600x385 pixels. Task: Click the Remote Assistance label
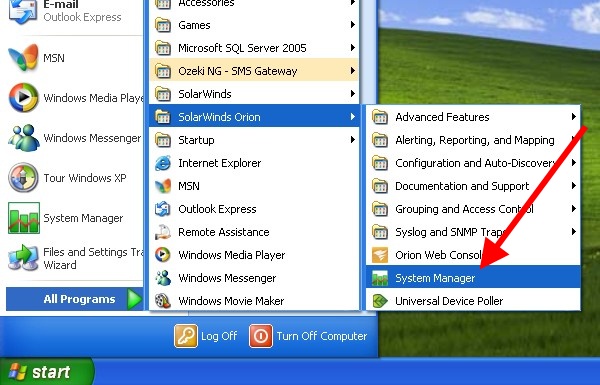point(224,232)
